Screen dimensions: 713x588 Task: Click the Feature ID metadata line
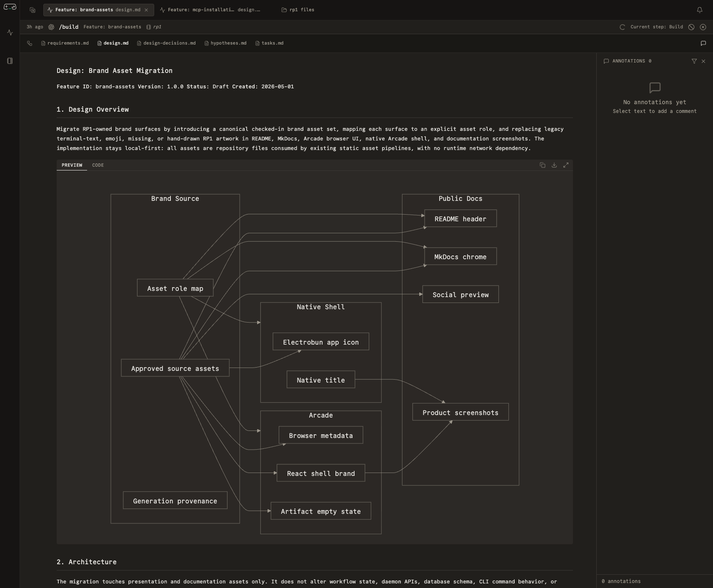(x=175, y=87)
